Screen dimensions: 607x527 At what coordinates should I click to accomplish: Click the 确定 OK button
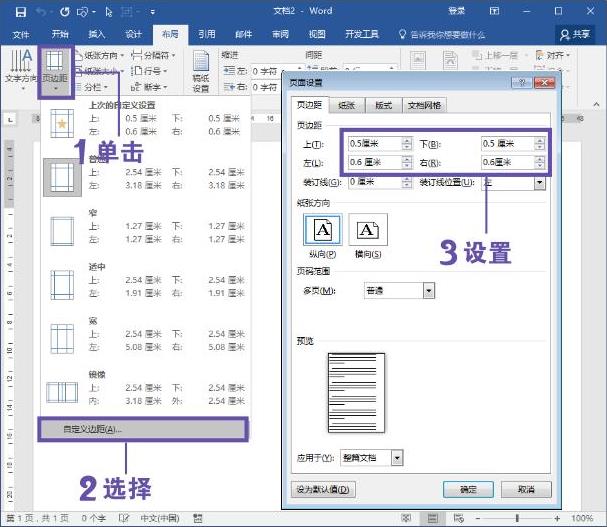click(x=468, y=489)
